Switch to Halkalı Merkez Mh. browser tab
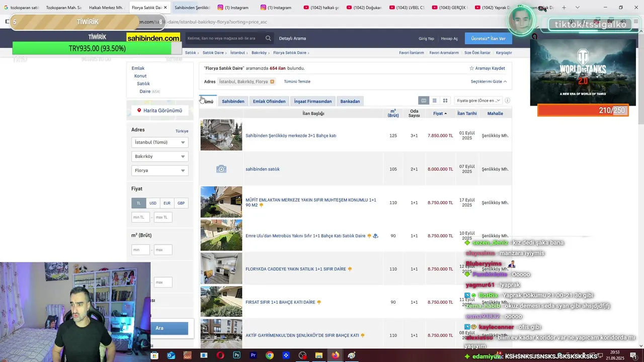 point(106,8)
